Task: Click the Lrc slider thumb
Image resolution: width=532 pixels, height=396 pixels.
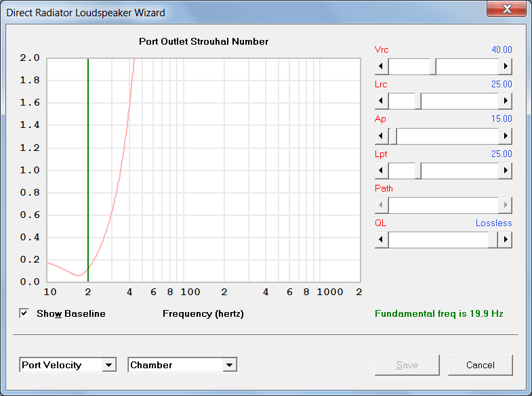Action: click(x=418, y=101)
